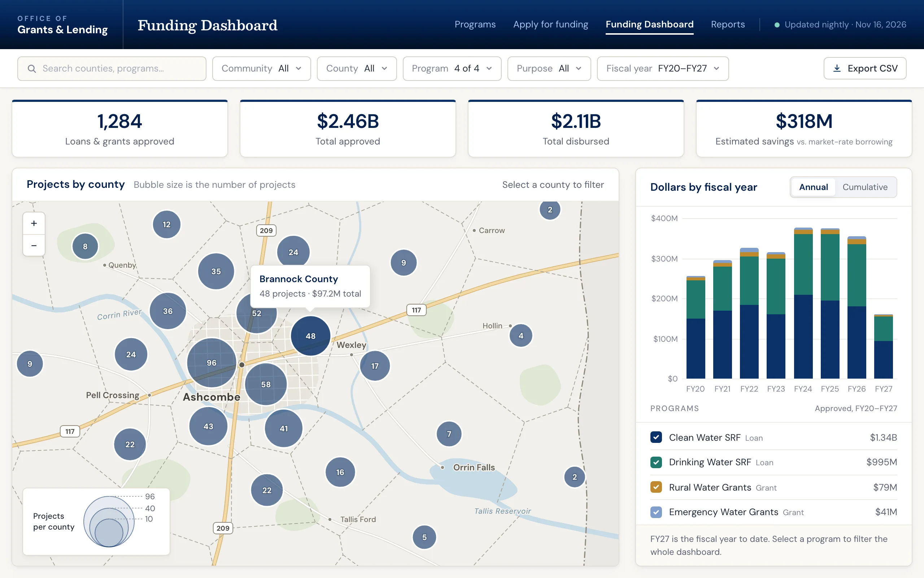The width and height of the screenshot is (924, 578).
Task: Open the County filter dropdown
Action: pos(357,69)
